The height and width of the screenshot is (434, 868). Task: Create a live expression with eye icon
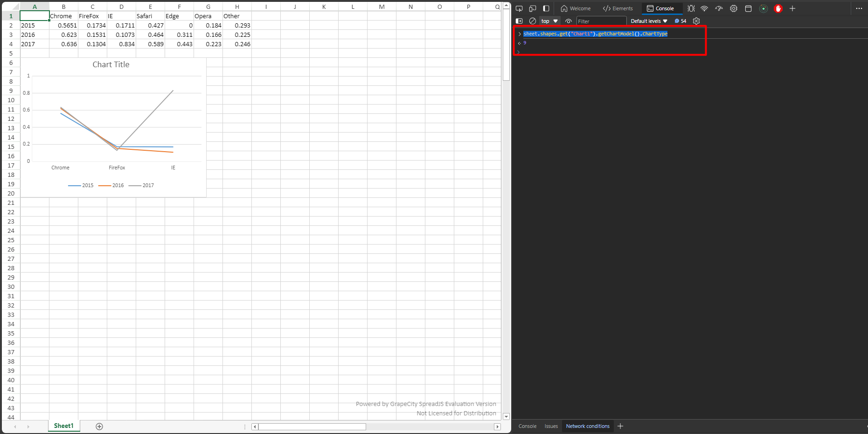coord(569,21)
